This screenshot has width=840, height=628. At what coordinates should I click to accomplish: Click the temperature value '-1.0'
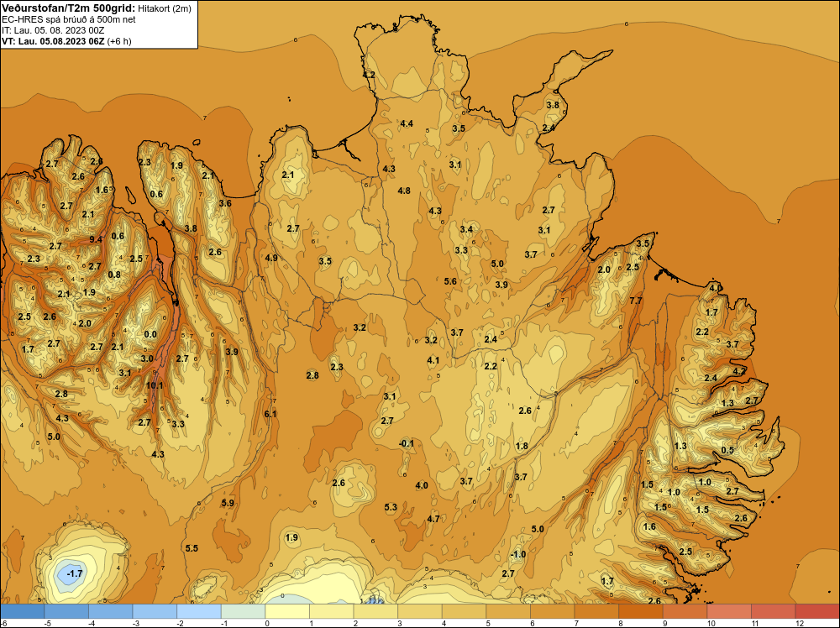point(518,554)
